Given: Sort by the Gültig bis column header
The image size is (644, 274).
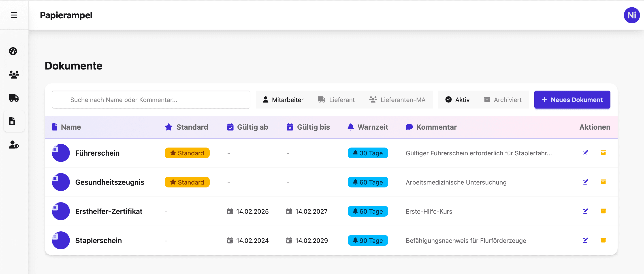Looking at the screenshot, I should pyautogui.click(x=313, y=127).
